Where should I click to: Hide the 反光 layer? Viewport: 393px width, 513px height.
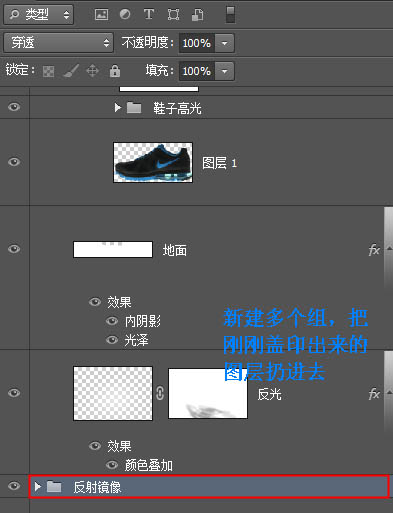coord(14,393)
